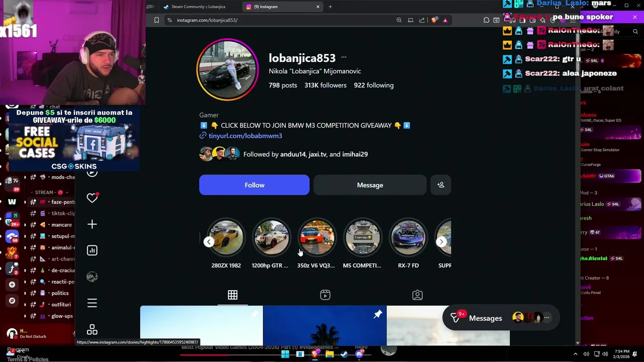Click the share icon in address bar
Viewport: 644px width, 362px height.
pyautogui.click(x=422, y=20)
